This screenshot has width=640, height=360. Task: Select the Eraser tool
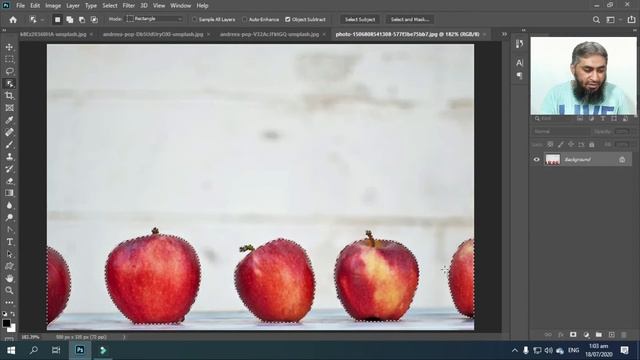pyautogui.click(x=9, y=181)
